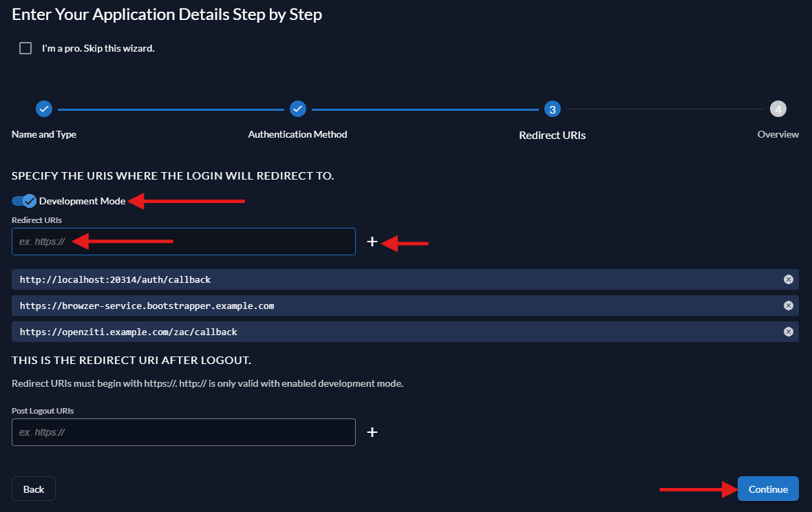Click the Redirect URIs step label
This screenshot has height=512, width=812.
point(552,135)
